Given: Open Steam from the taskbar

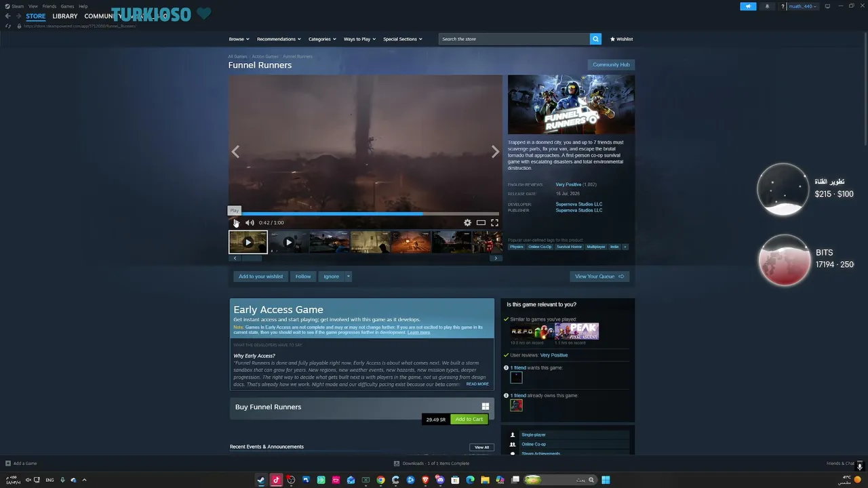Looking at the screenshot, I should pyautogui.click(x=261, y=480).
